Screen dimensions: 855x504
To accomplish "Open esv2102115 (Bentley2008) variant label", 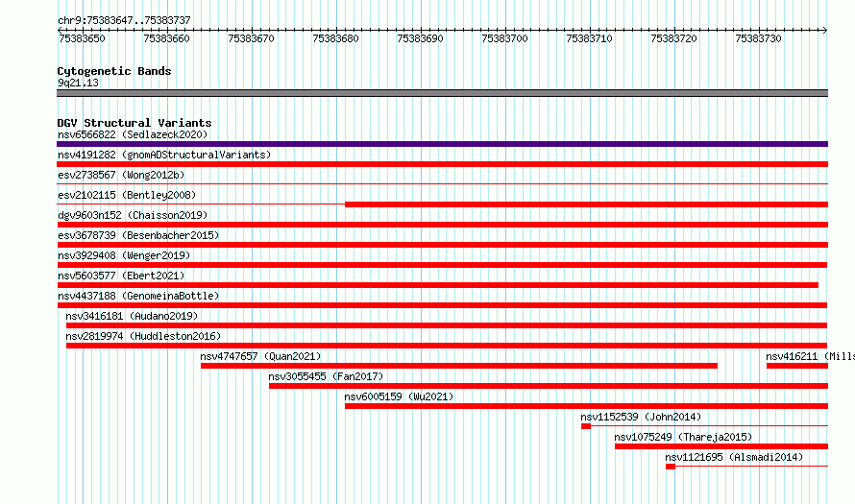I will click(x=127, y=195).
